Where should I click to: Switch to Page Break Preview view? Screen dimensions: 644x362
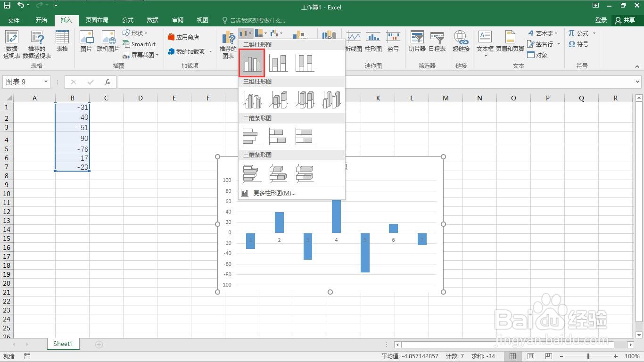point(548,356)
